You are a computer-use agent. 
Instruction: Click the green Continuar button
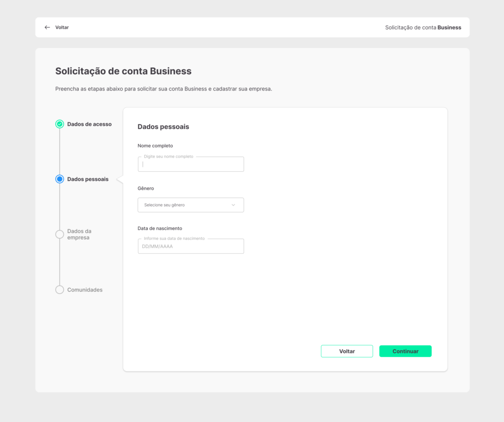pos(406,351)
